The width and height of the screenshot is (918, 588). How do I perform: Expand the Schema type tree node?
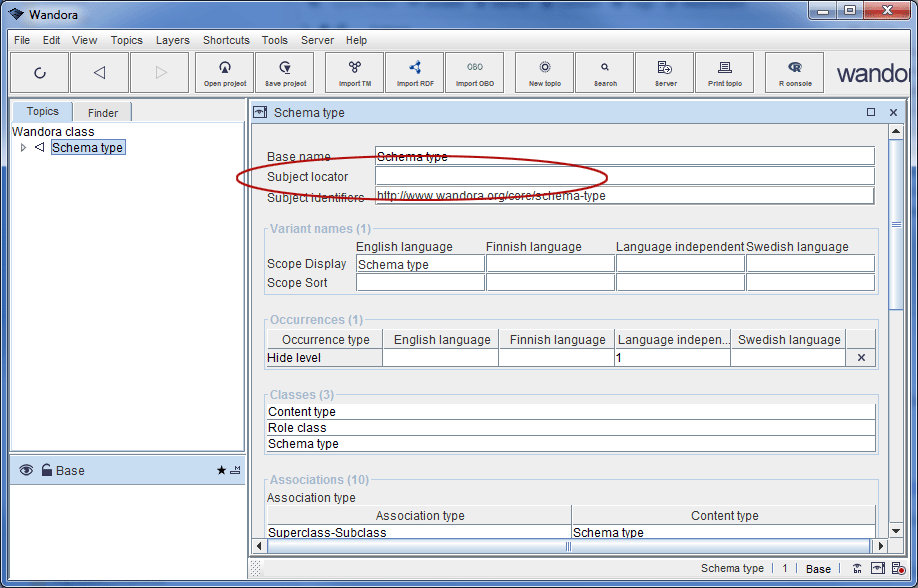click(24, 148)
